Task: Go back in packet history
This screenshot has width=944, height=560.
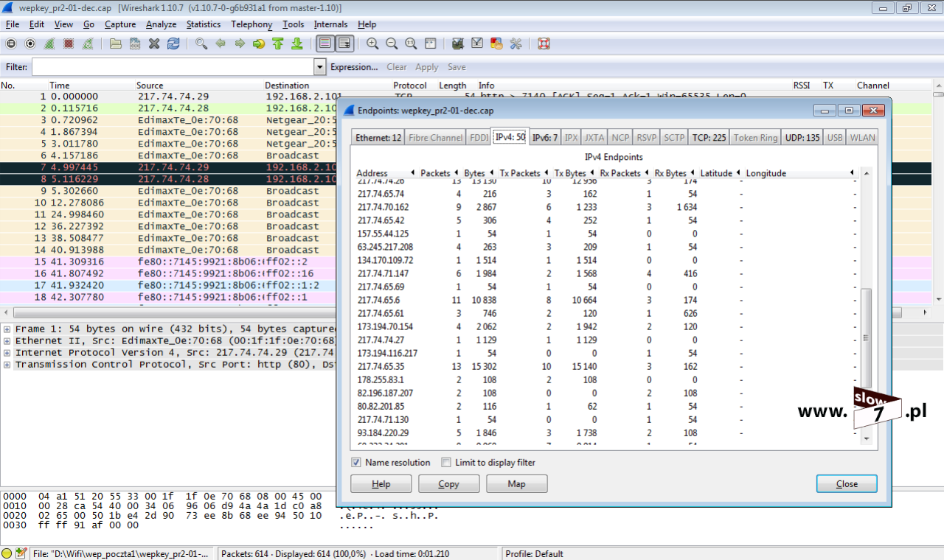Action: point(221,43)
